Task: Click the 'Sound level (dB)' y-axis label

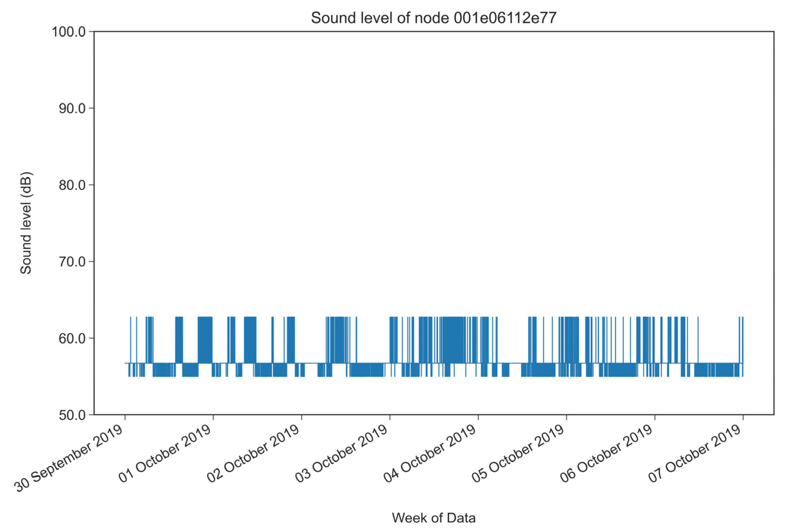Action: [26, 223]
